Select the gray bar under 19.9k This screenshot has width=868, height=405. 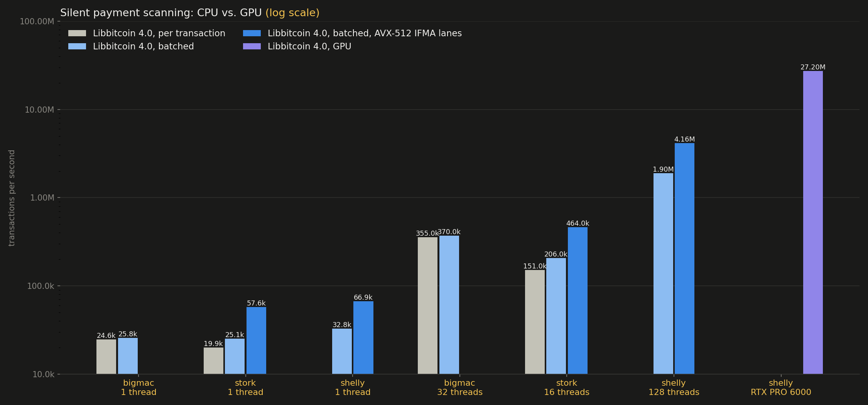(x=213, y=361)
